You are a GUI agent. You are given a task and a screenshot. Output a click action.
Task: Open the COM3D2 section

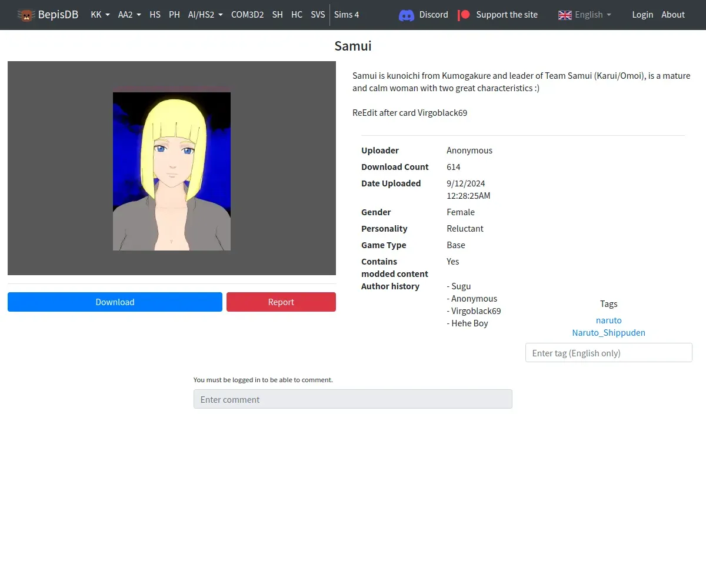coord(247,15)
